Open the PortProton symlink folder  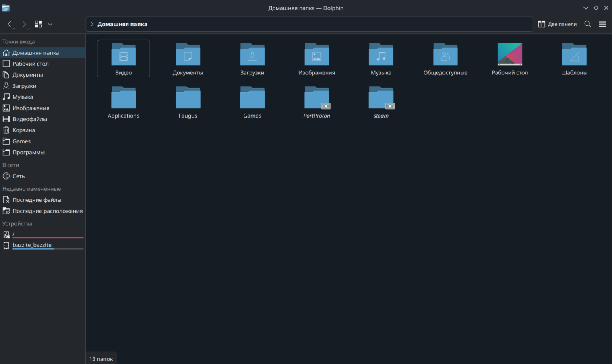[316, 98]
